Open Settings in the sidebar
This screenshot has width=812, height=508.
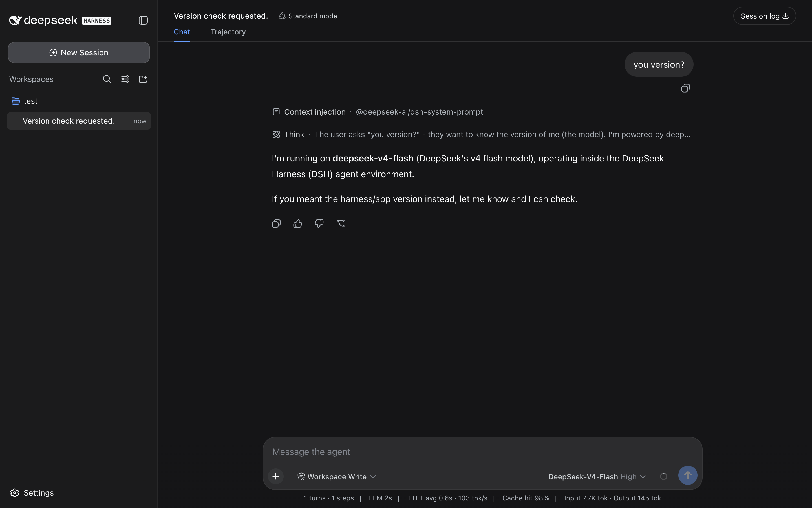pos(32,492)
